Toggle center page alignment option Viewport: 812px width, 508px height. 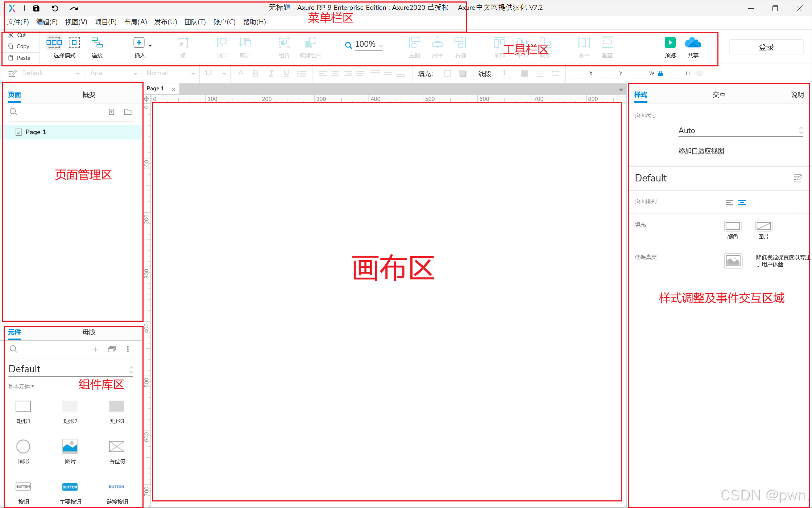(x=742, y=202)
